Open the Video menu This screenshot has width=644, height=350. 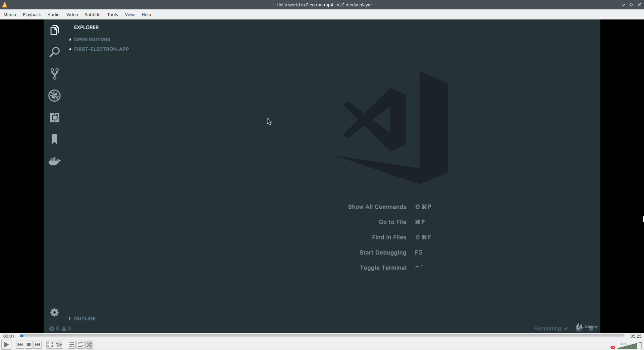coord(72,14)
